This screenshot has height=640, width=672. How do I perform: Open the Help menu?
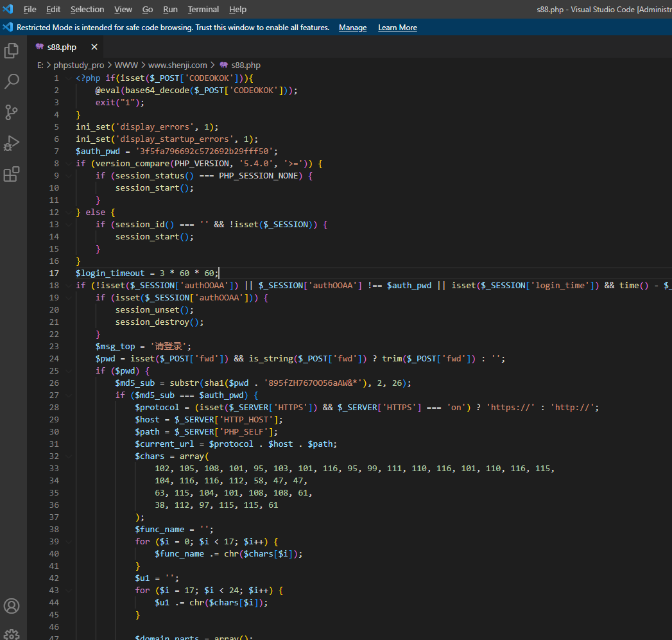(x=237, y=10)
